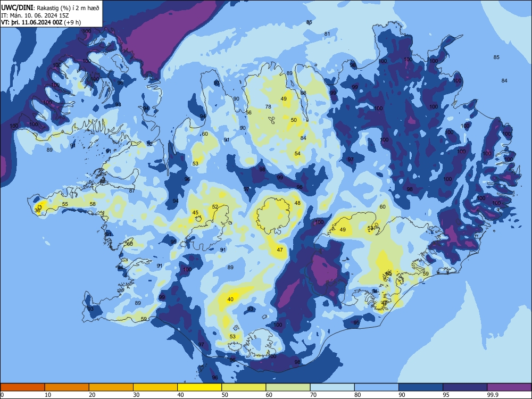Viewport: 532px width, 399px height.
Task: Select the map value '78'
Action: 268,106
